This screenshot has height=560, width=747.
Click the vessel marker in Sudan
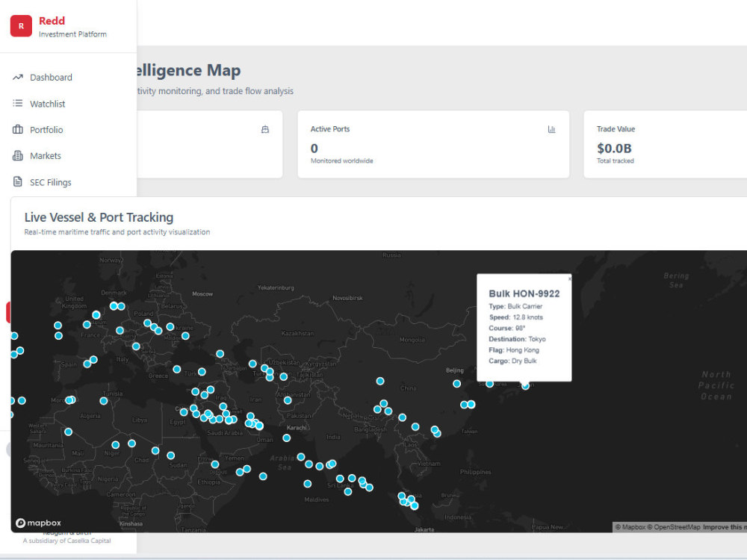170,455
